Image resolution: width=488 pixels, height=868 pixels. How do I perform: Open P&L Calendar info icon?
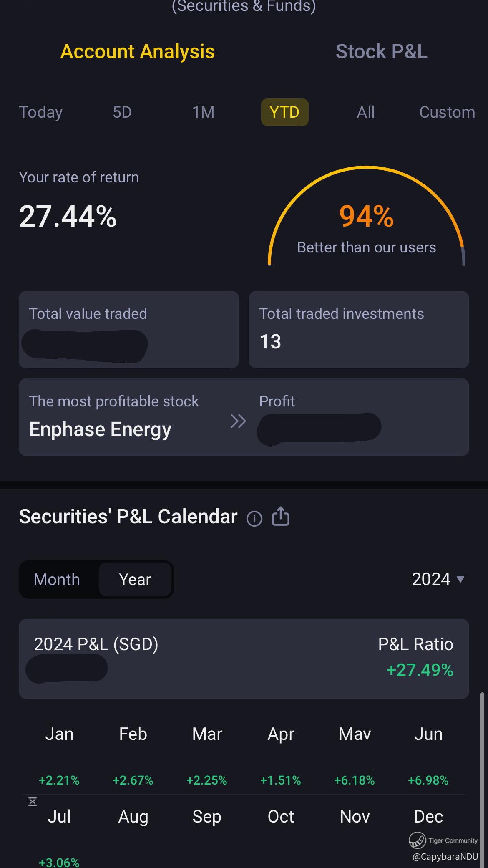pyautogui.click(x=254, y=519)
